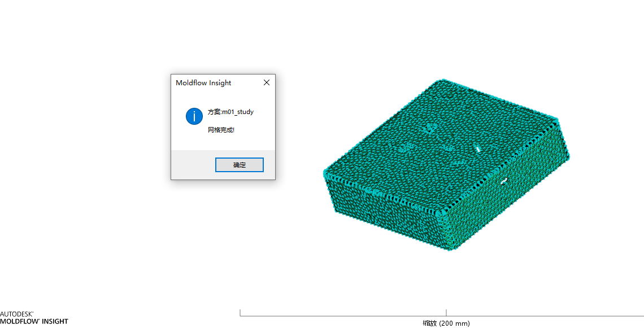Close the Moldflow Insight dialog
The image size is (644, 328).
(x=267, y=82)
